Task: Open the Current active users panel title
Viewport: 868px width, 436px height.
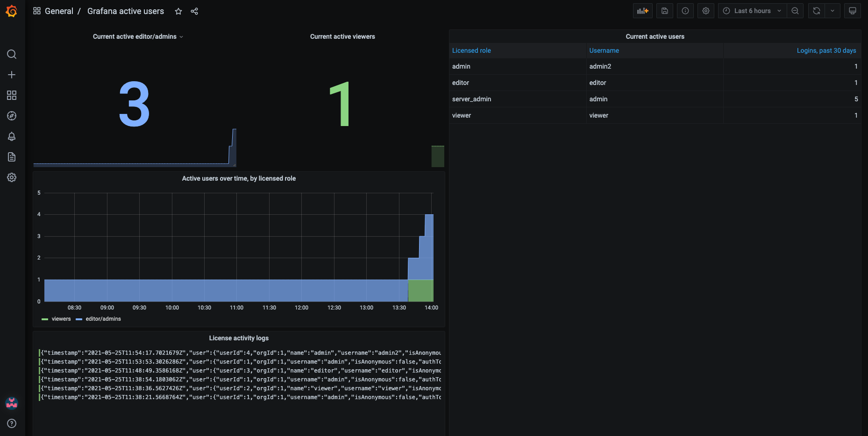Action: pos(655,36)
